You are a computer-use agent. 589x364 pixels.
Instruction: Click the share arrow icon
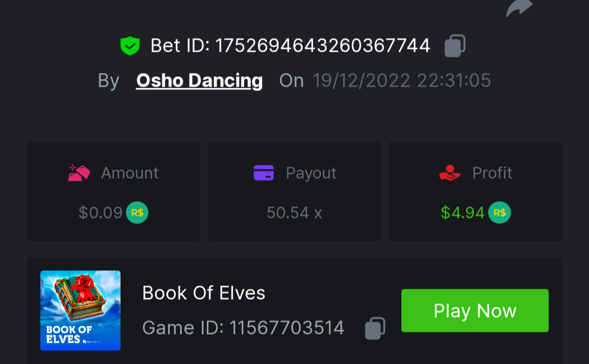(519, 8)
